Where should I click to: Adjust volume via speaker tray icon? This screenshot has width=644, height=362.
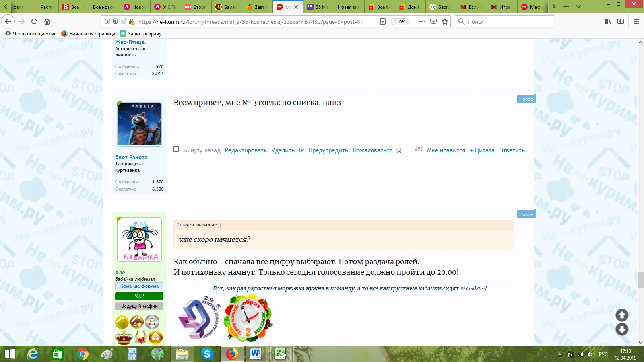click(x=590, y=354)
